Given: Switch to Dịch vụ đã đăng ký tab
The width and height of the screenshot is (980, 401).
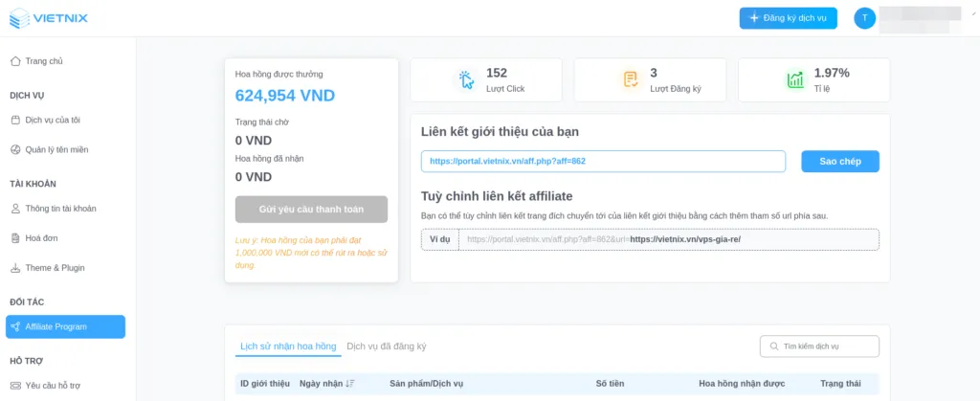Looking at the screenshot, I should (x=387, y=346).
